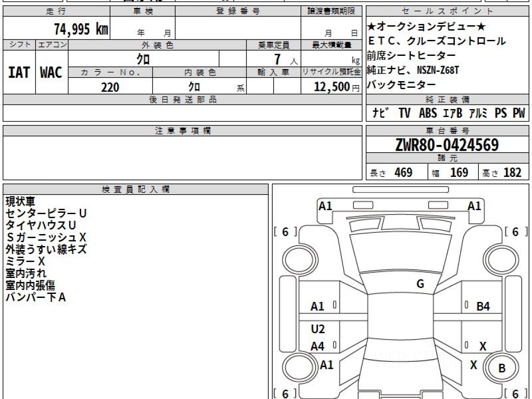Select the chassis number ZWR80-0424569
This screenshot has height=399, width=532.
coord(447,145)
